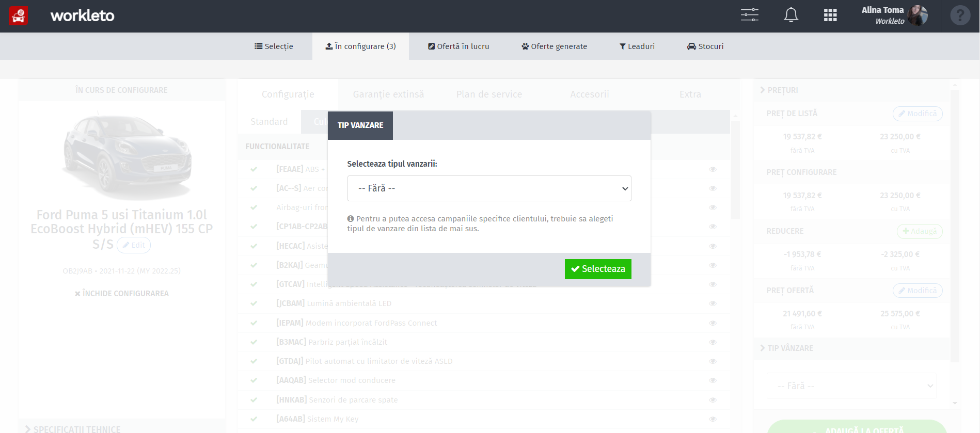The image size is (980, 433).
Task: Click Adaugă button for REDUCERE
Action: 920,231
